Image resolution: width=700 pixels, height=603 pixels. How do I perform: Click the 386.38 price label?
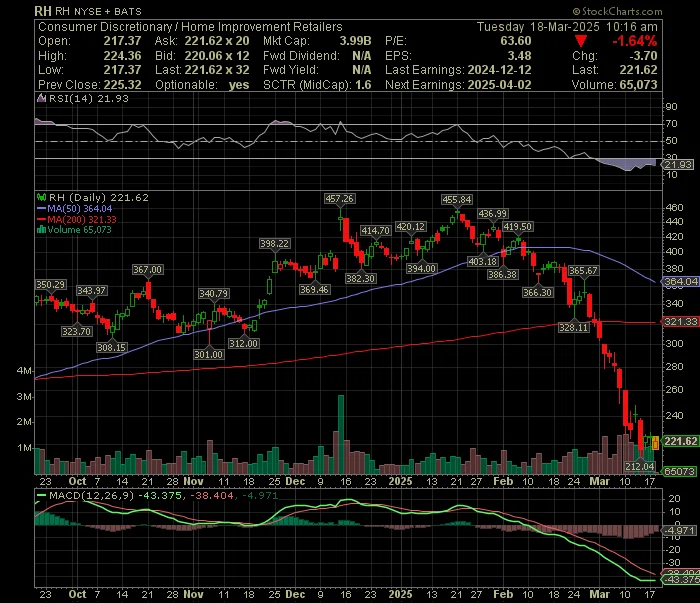503,274
